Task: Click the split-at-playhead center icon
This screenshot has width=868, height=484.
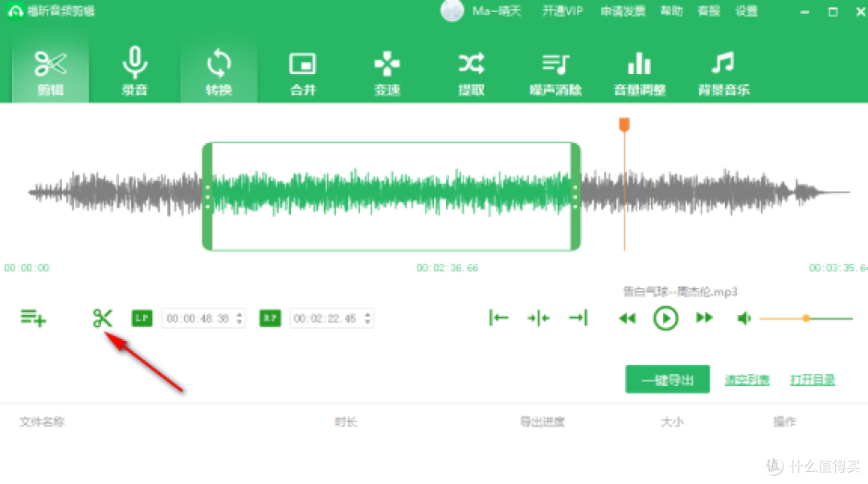Action: (538, 318)
